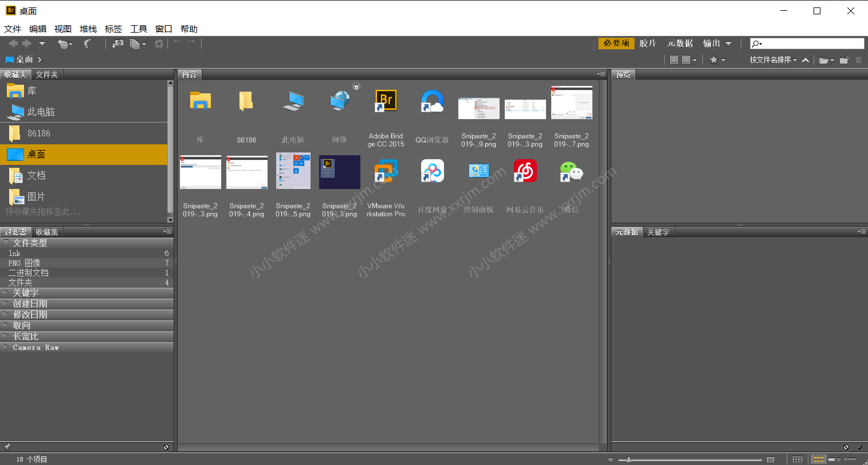This screenshot has height=465, width=868.
Task: Open the 视图 menu
Action: tap(63, 29)
